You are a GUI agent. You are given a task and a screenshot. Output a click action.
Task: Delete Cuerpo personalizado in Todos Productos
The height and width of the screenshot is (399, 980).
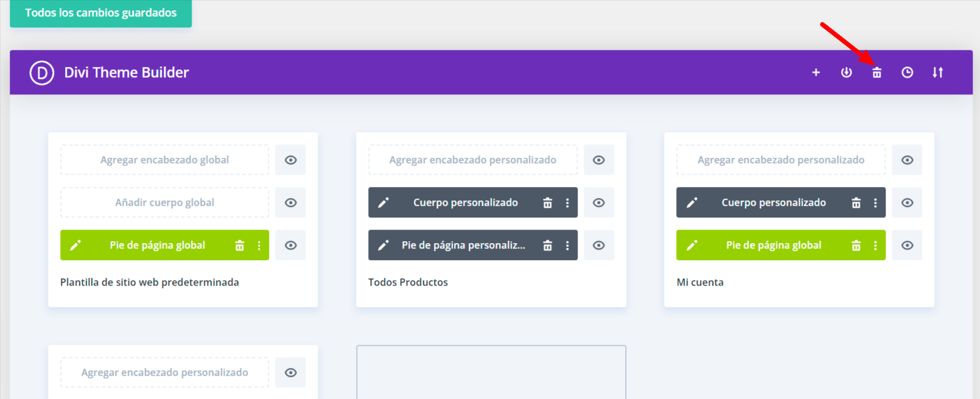[547, 203]
